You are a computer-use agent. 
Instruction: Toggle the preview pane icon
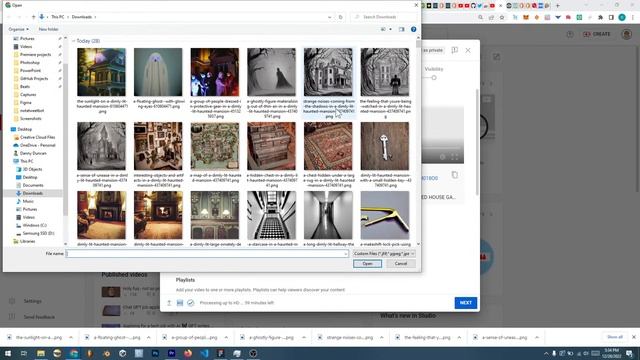click(x=402, y=29)
